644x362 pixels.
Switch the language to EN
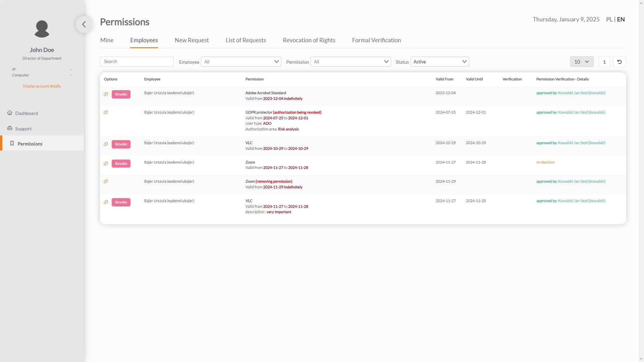(621, 19)
